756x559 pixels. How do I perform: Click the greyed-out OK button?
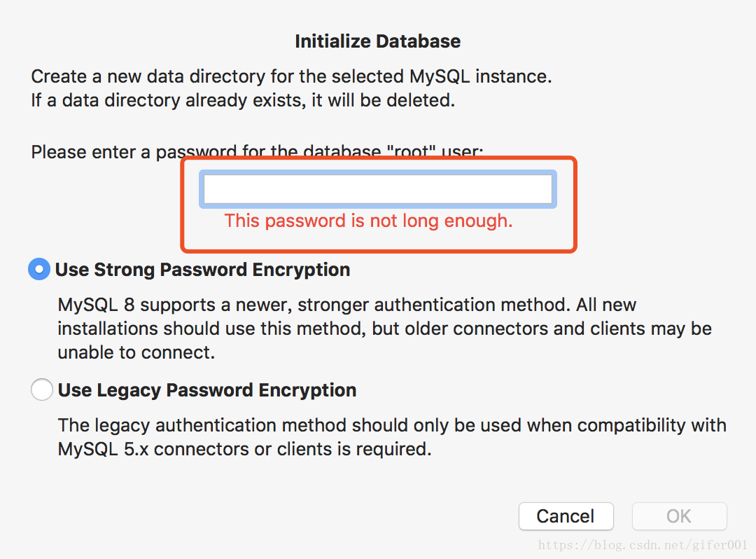point(679,516)
